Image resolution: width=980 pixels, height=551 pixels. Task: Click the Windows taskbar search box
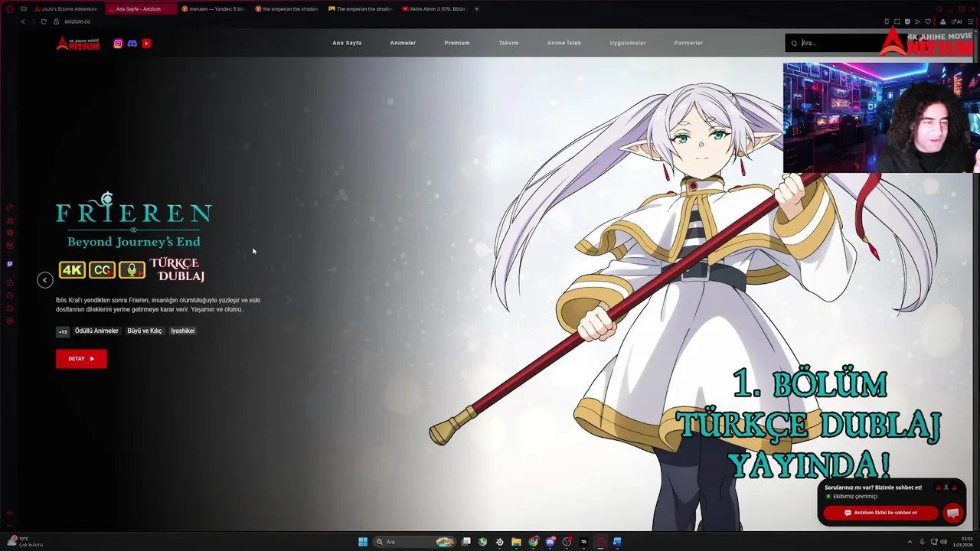tap(413, 542)
